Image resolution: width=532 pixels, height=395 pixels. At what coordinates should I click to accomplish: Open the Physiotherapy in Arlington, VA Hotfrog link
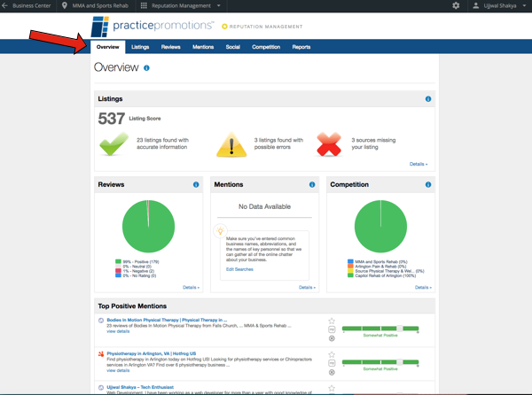pos(152,353)
